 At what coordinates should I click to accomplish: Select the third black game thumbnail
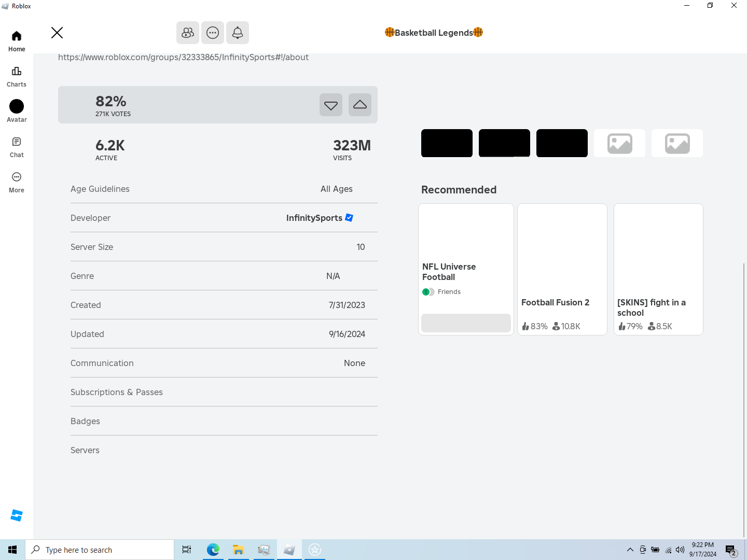tap(562, 143)
